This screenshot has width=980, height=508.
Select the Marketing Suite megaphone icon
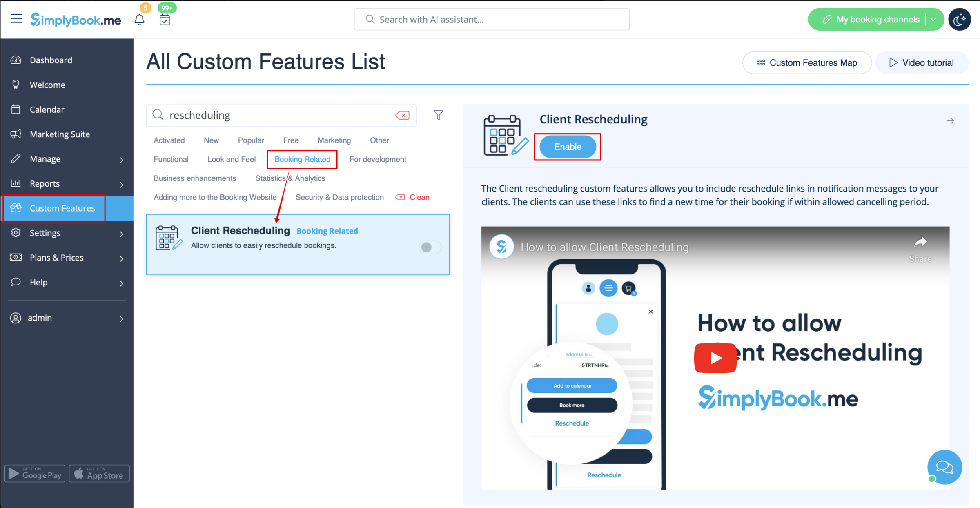(x=16, y=134)
